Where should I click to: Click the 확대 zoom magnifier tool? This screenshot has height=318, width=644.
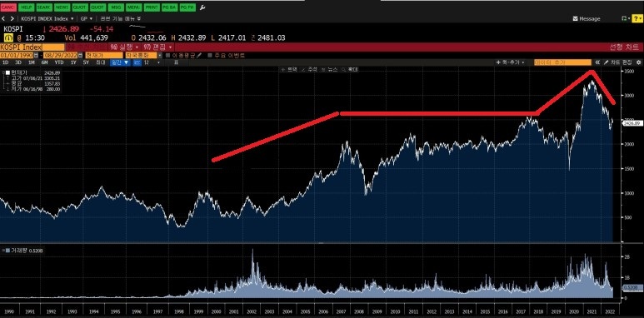(x=350, y=69)
